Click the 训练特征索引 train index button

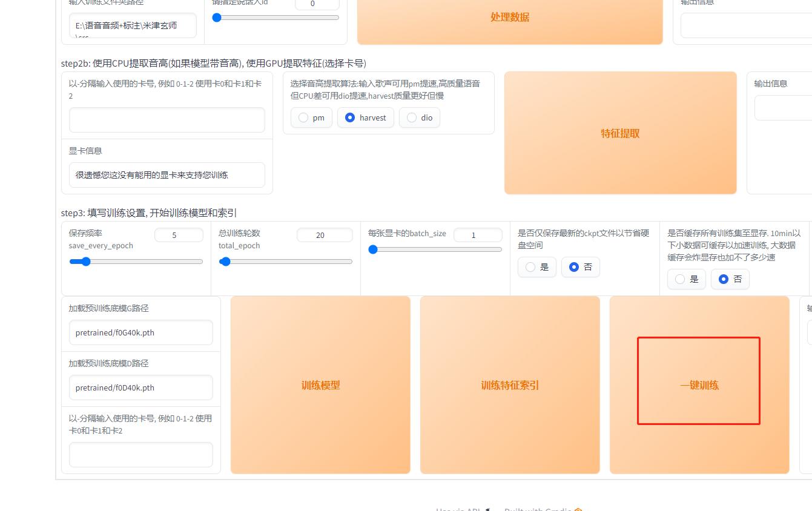coord(509,384)
